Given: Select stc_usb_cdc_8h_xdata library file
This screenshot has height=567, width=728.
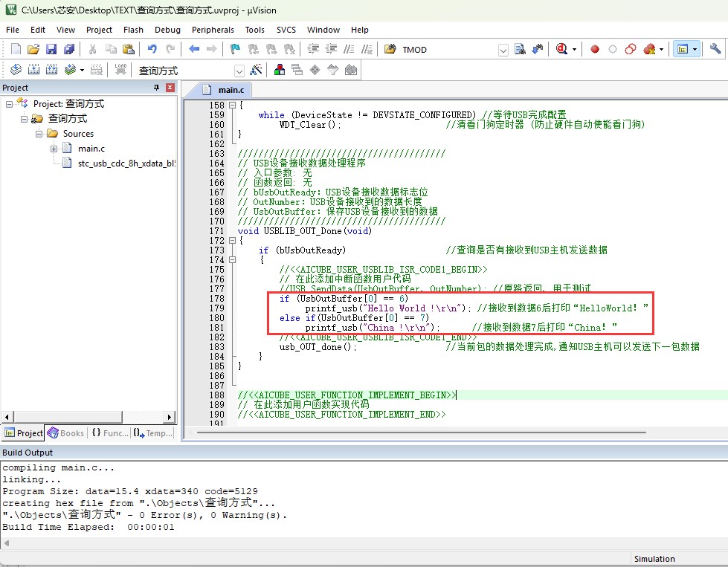Looking at the screenshot, I should [x=120, y=163].
